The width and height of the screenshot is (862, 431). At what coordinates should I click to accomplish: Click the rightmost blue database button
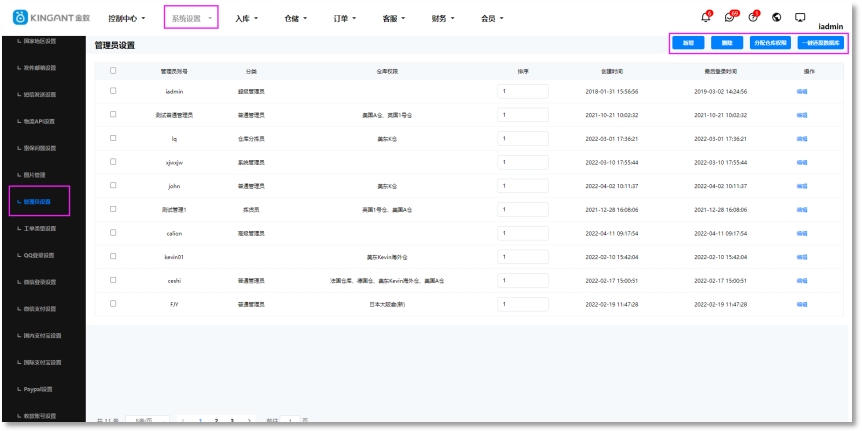point(821,43)
